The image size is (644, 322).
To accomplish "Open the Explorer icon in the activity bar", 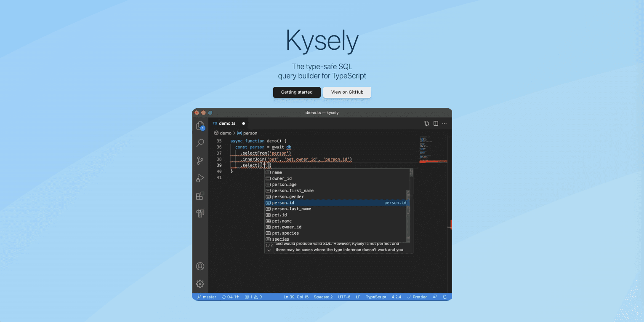I will (x=200, y=126).
